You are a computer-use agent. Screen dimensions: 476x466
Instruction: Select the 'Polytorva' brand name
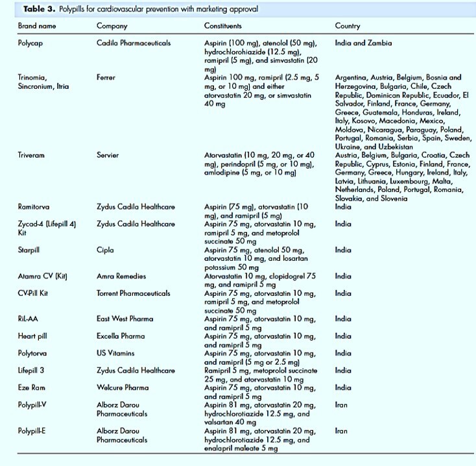point(32,354)
